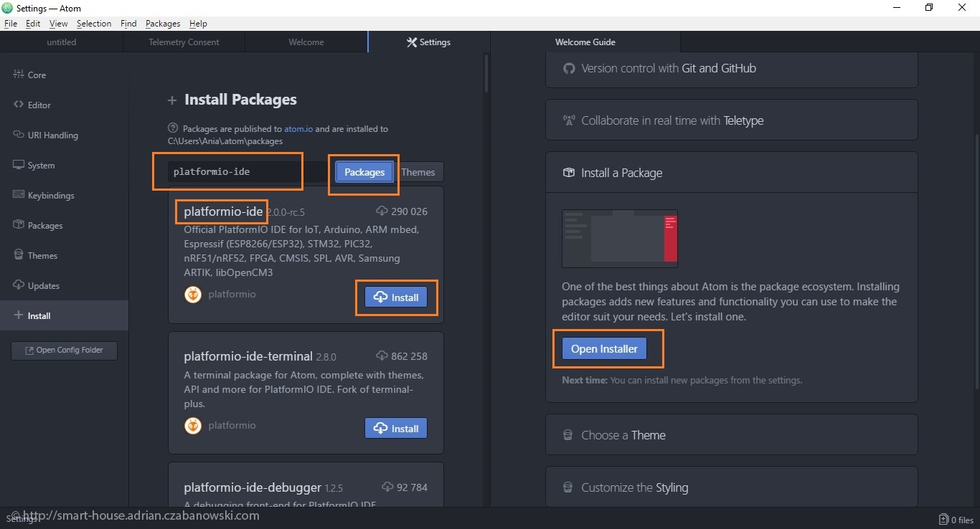Screen dimensions: 980x529
Task: Click the Customize the Styling bucket icon
Action: click(x=568, y=487)
